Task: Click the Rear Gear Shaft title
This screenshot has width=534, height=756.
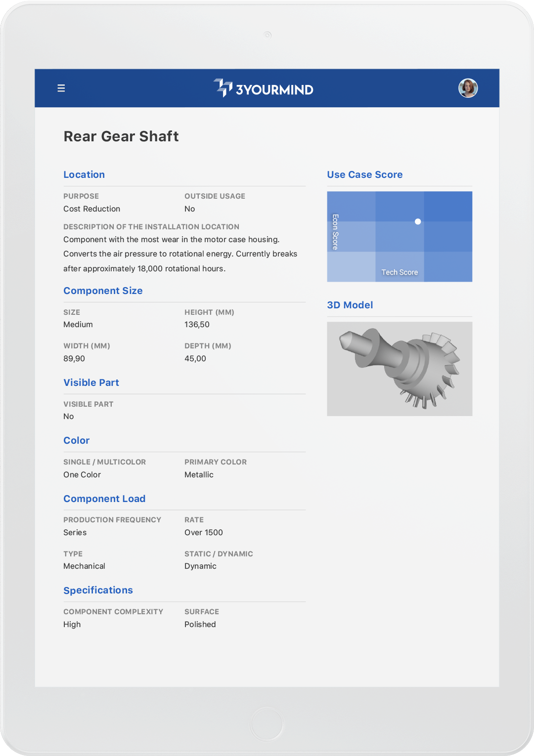Action: point(121,136)
